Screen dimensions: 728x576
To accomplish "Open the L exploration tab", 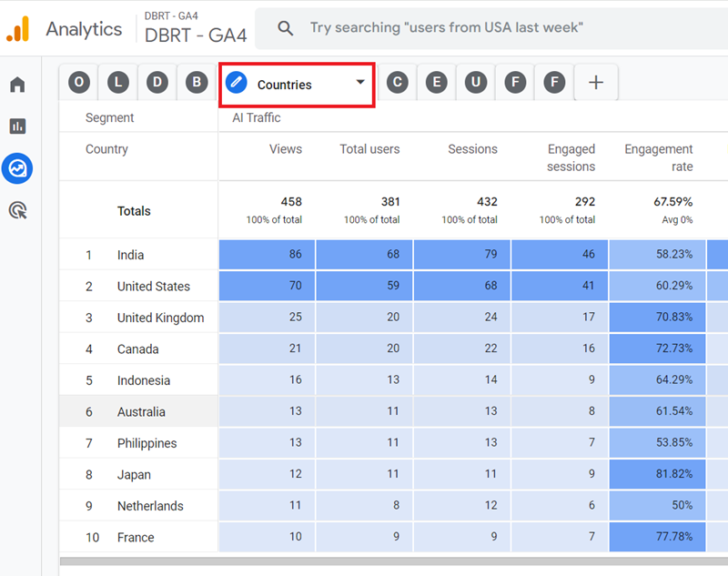I will coord(118,82).
